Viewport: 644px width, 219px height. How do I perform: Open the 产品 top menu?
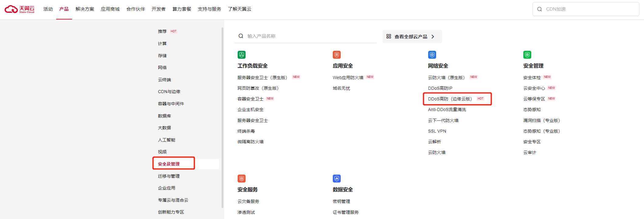(64, 9)
